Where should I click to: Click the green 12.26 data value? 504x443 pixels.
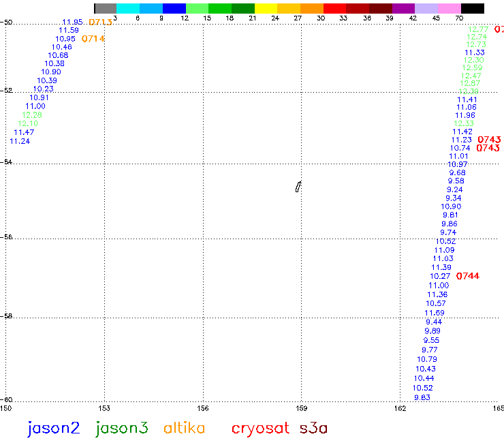(x=32, y=115)
